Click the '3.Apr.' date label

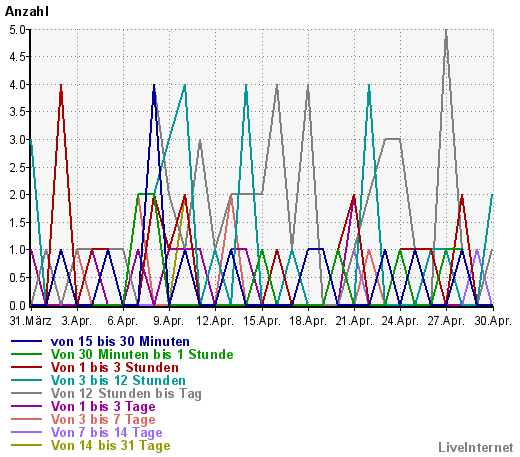pos(77,321)
